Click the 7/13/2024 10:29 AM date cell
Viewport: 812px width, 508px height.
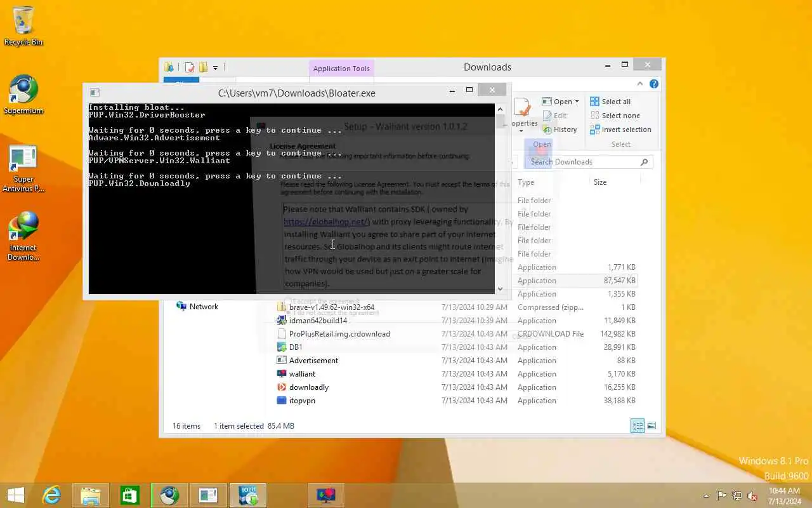coord(475,307)
